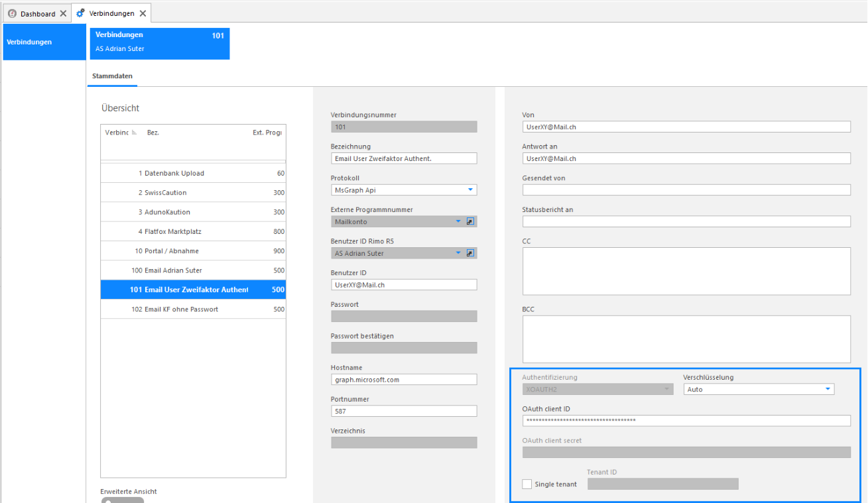The width and height of the screenshot is (868, 503).
Task: Click the Verbindungen 101 header tile
Action: click(x=160, y=44)
